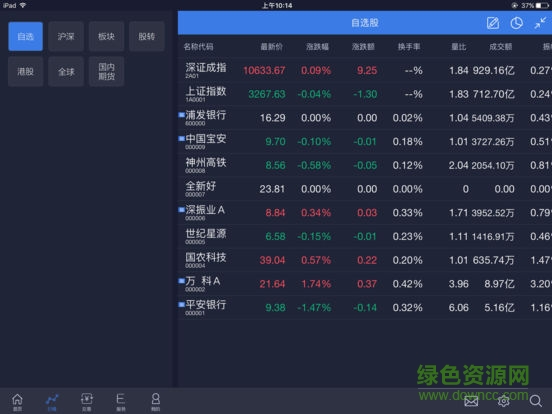Tap the 23.81 price of 全新好

[272, 189]
